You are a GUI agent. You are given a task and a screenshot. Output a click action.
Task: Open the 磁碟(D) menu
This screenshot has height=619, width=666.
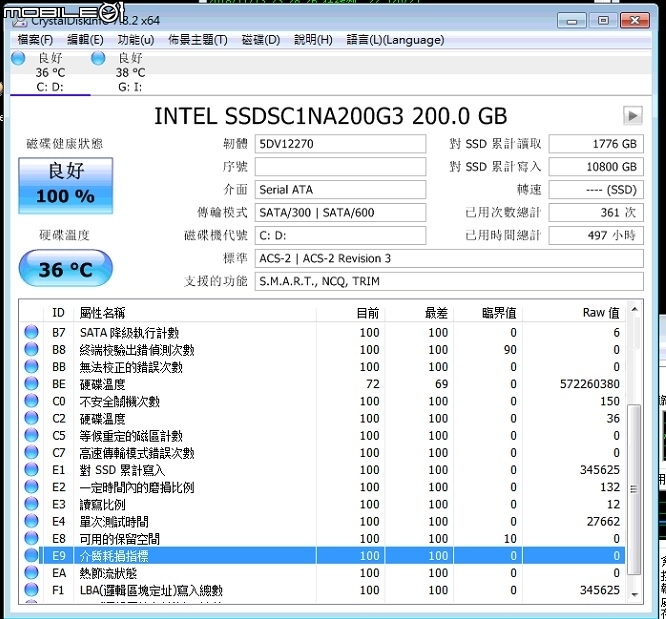[260, 40]
